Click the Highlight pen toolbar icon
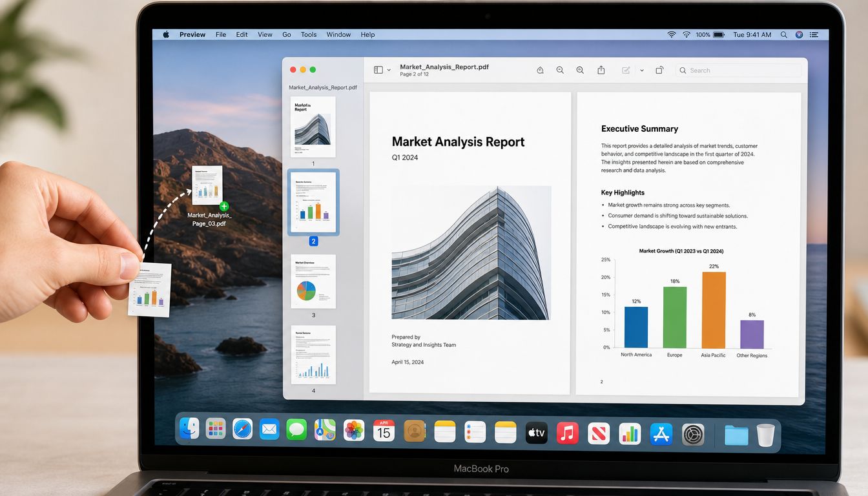 (540, 70)
